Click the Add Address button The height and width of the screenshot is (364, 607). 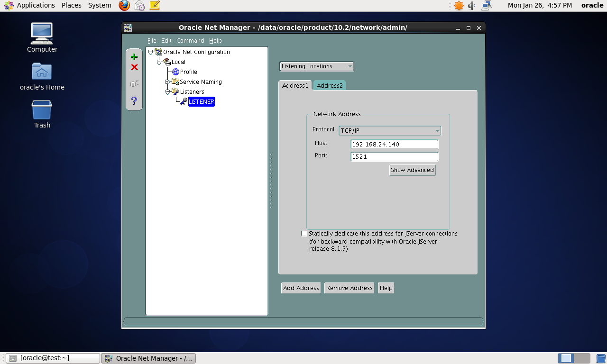(x=301, y=288)
